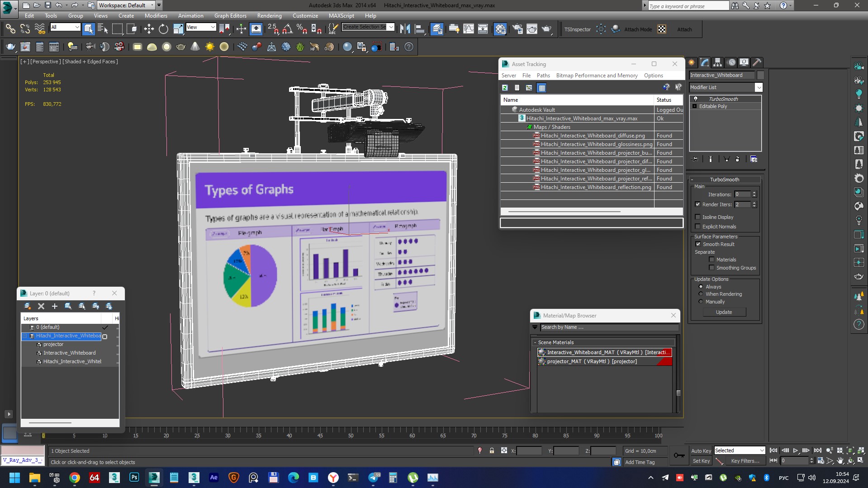The width and height of the screenshot is (868, 488).
Task: Select the Manually update option
Action: 701,302
